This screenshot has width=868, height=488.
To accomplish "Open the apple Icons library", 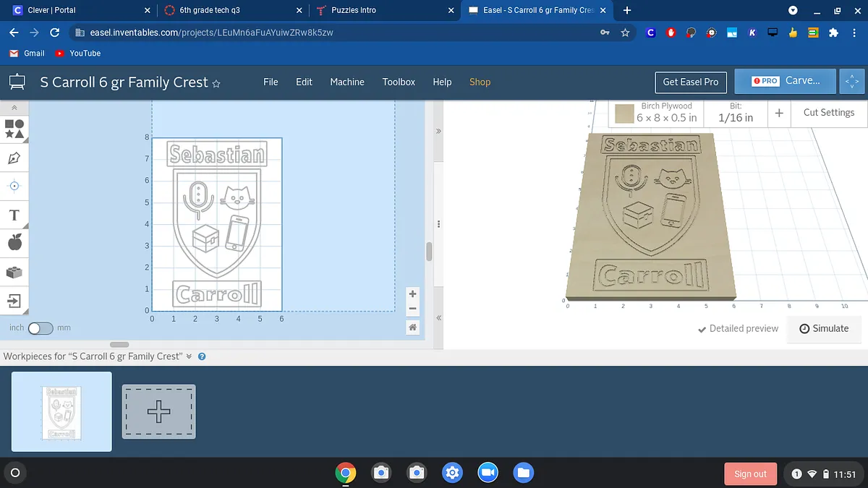I will [14, 243].
